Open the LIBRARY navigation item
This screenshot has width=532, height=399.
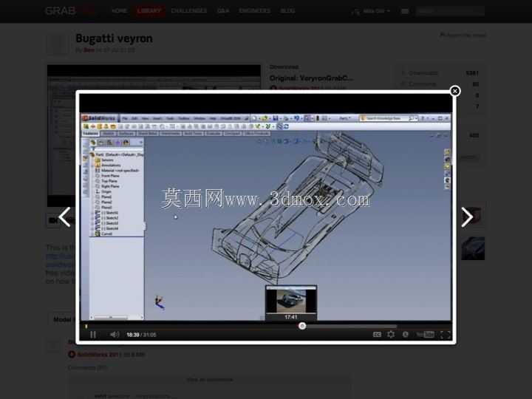[149, 11]
